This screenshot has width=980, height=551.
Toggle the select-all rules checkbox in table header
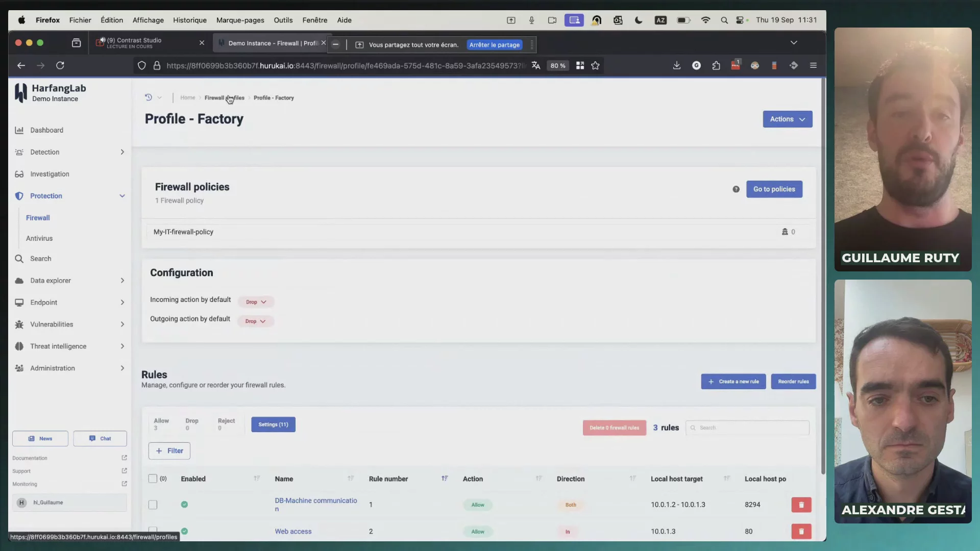pyautogui.click(x=153, y=479)
